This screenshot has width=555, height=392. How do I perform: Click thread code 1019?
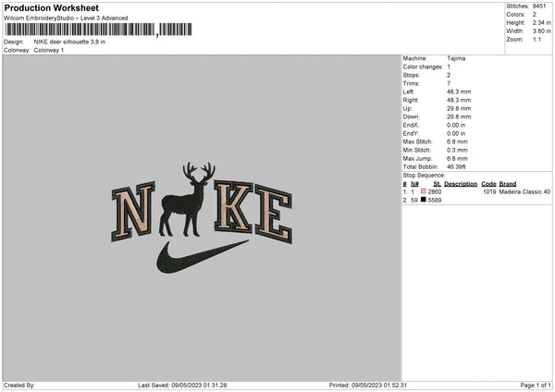(489, 191)
